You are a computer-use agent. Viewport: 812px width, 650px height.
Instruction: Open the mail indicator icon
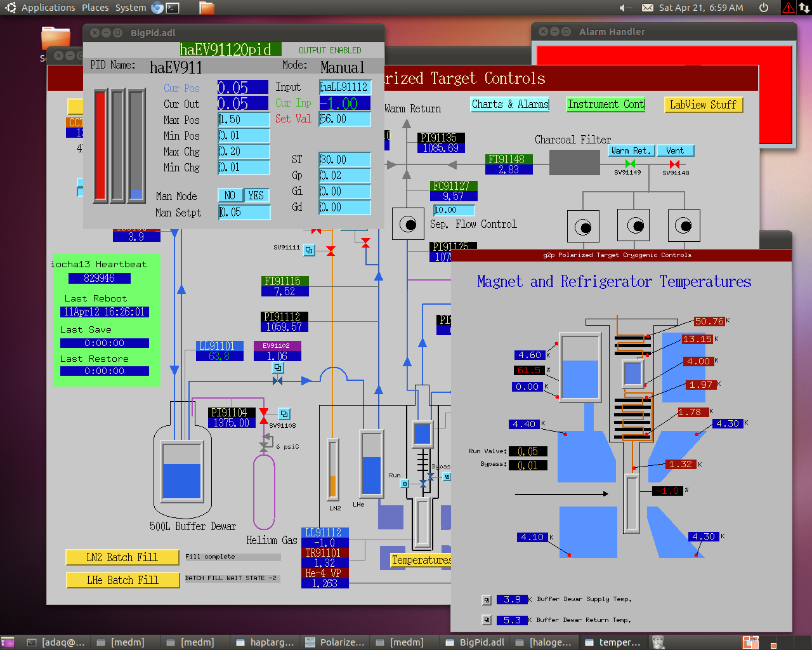[x=648, y=8]
